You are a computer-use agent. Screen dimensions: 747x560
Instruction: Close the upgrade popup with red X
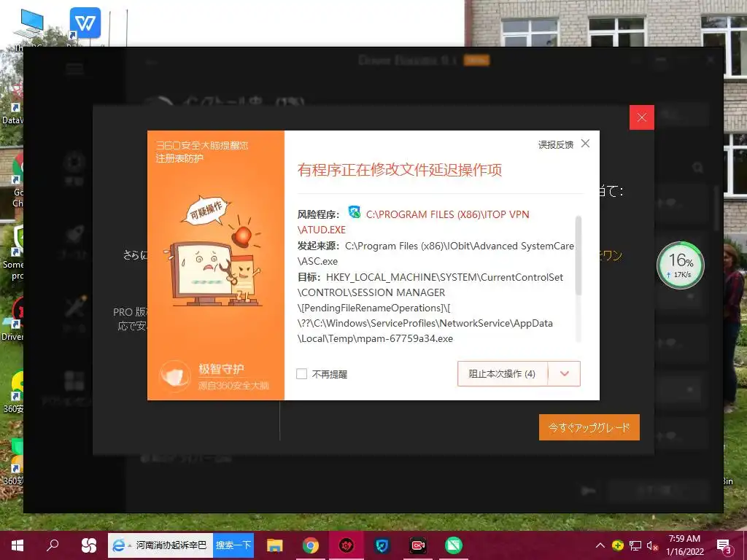(642, 117)
